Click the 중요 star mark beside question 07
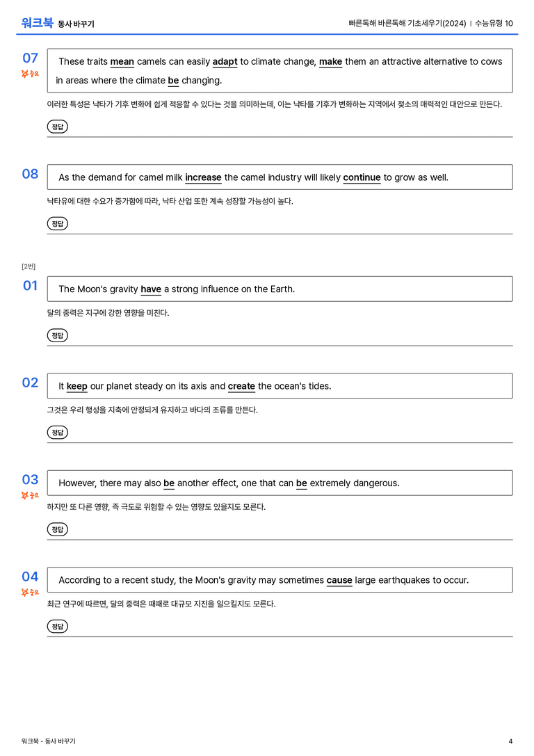Screen dimensions: 534x756 pyautogui.click(x=30, y=74)
